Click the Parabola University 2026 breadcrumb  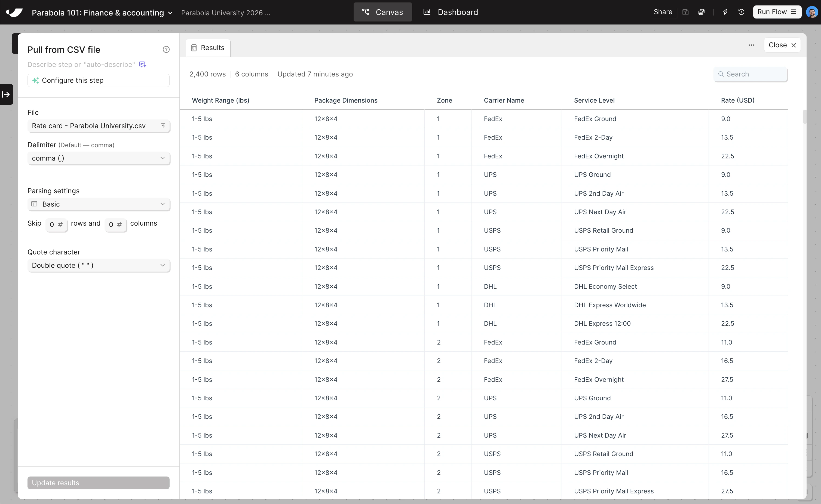click(x=226, y=13)
